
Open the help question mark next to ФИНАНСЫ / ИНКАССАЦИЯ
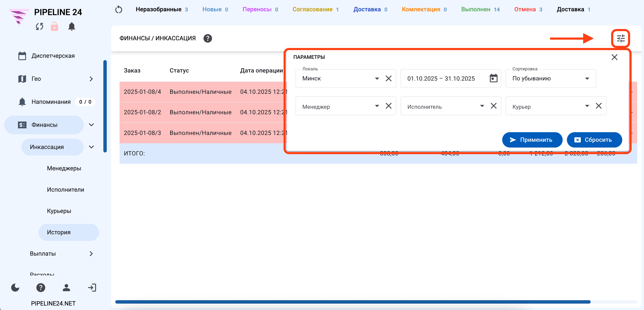(208, 38)
